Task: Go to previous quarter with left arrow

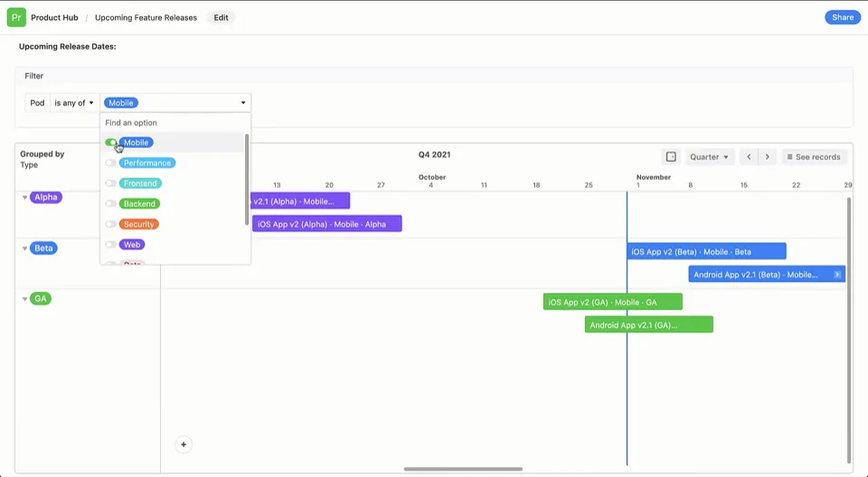Action: click(x=749, y=157)
